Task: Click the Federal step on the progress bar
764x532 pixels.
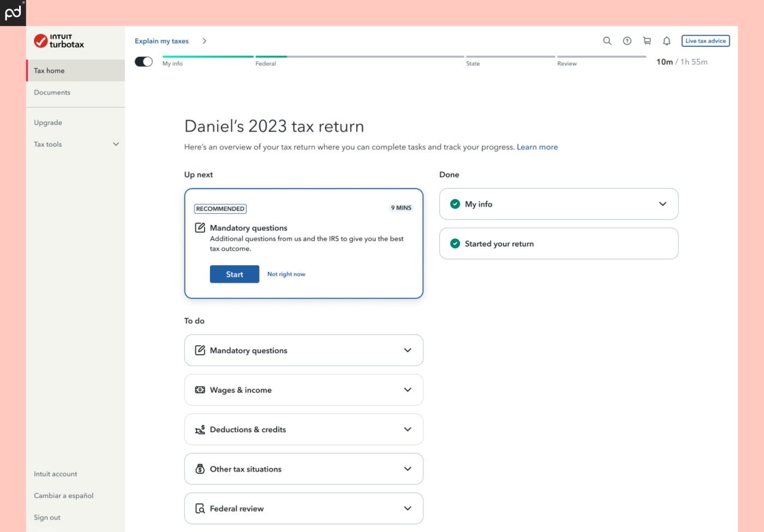Action: tap(267, 59)
